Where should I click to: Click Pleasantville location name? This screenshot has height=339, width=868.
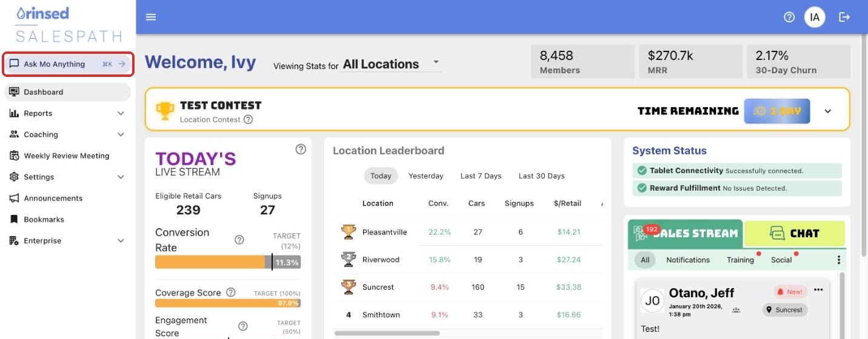[385, 232]
